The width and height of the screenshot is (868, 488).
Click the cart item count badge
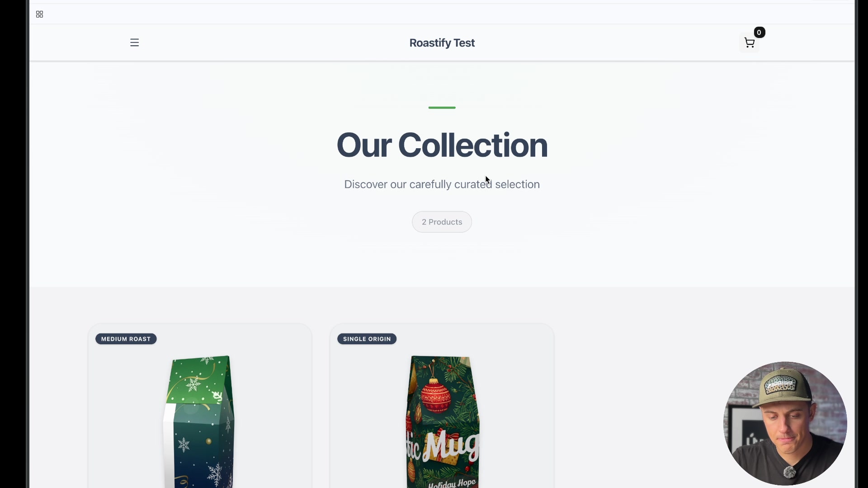(x=759, y=33)
